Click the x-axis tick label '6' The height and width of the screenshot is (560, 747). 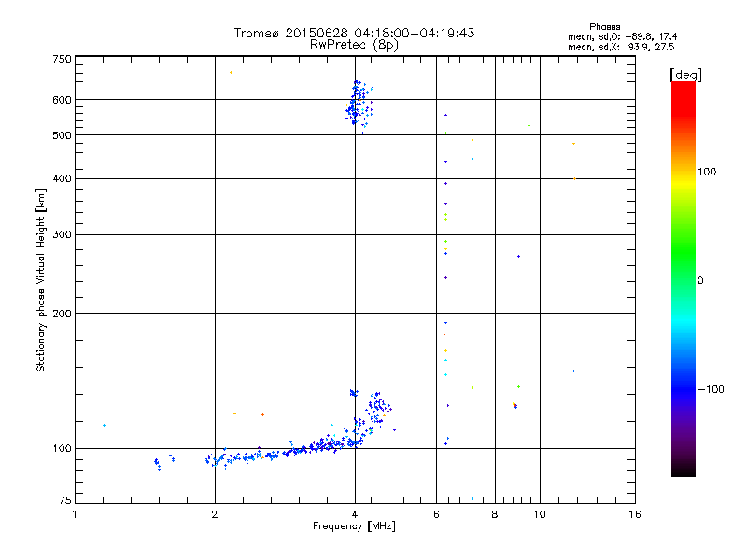(x=436, y=514)
